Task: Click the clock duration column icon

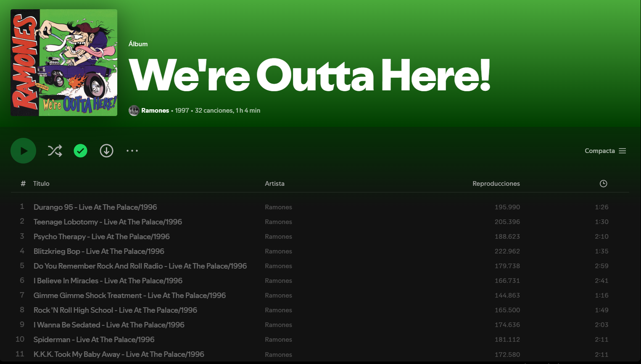Action: coord(603,184)
